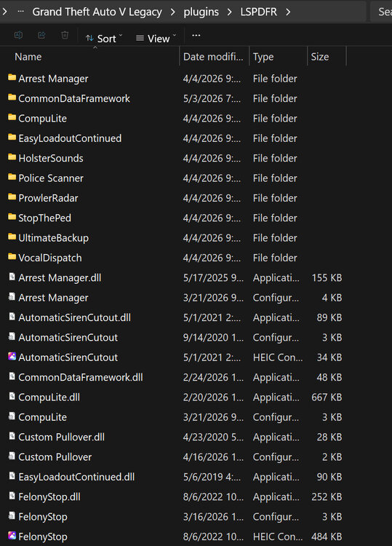Click the 'VocalDispatch' folder name
Viewport: 392px width, 546px height.
(x=50, y=258)
